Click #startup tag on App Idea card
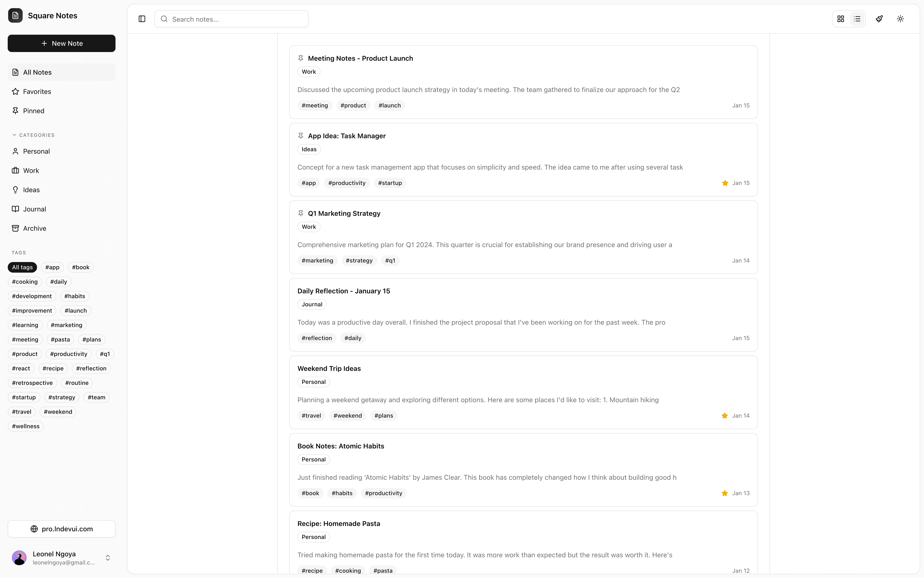 point(390,183)
